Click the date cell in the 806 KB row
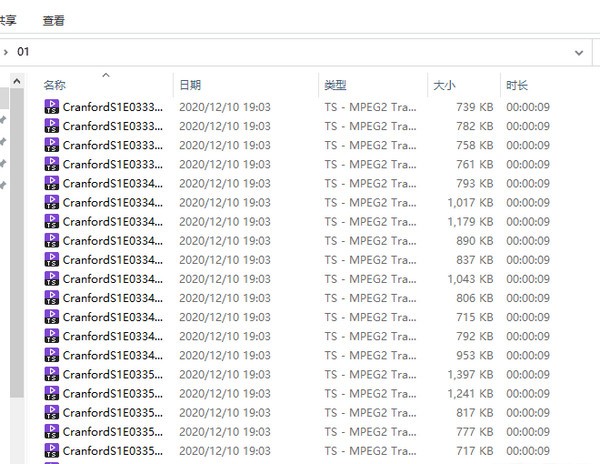This screenshot has width=600, height=464. click(x=225, y=298)
